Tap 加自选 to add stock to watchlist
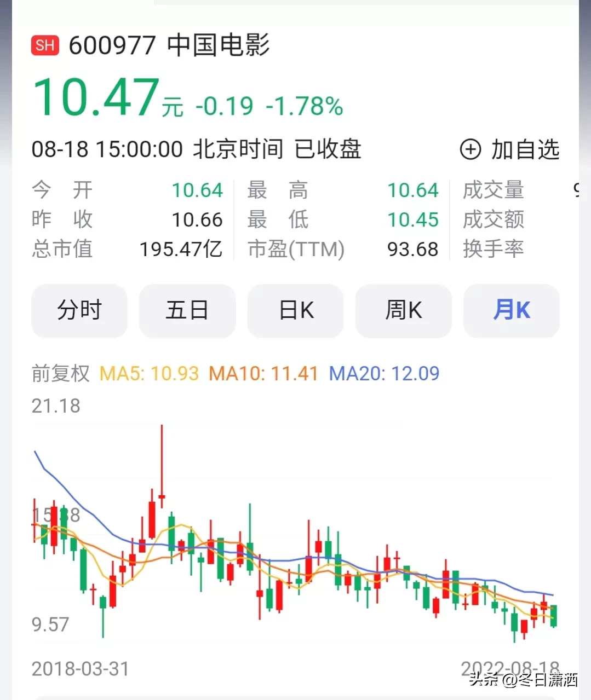This screenshot has height=700, width=591. (x=525, y=149)
